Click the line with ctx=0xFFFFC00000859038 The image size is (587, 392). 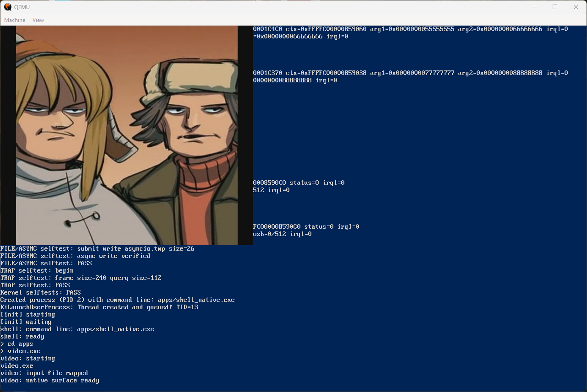point(411,73)
